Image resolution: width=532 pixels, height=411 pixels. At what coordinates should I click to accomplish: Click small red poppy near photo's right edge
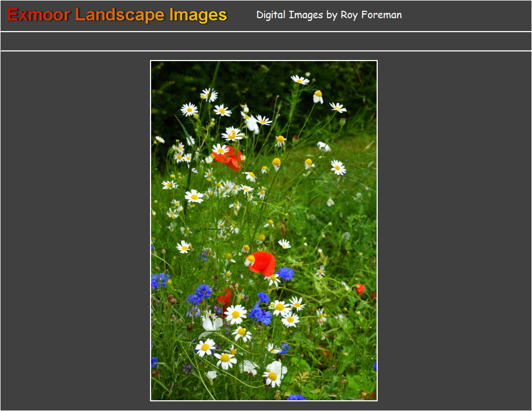[360, 288]
